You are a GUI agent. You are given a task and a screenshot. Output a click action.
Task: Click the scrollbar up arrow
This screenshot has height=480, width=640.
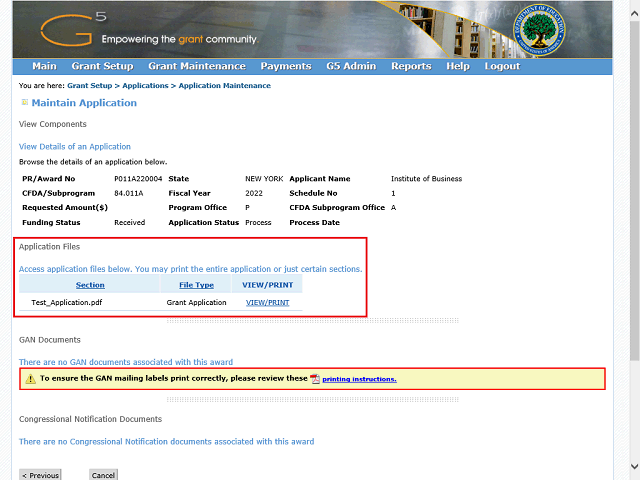click(x=634, y=13)
